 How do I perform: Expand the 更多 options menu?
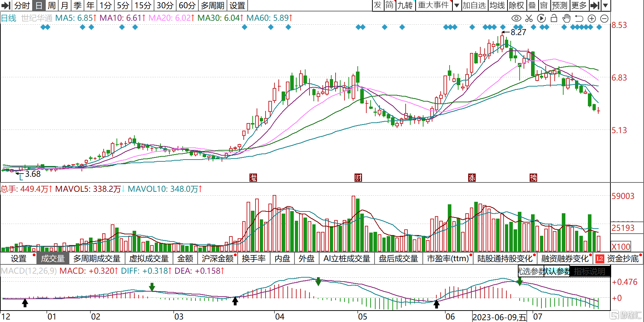[579, 5]
